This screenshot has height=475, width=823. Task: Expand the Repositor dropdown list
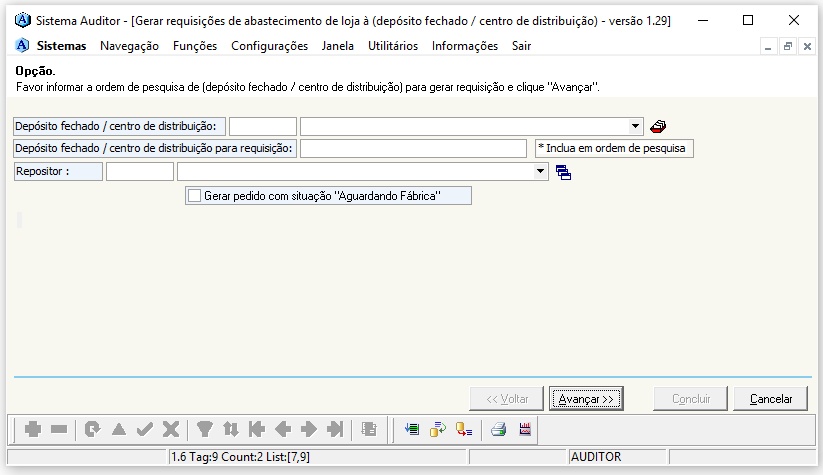point(541,172)
